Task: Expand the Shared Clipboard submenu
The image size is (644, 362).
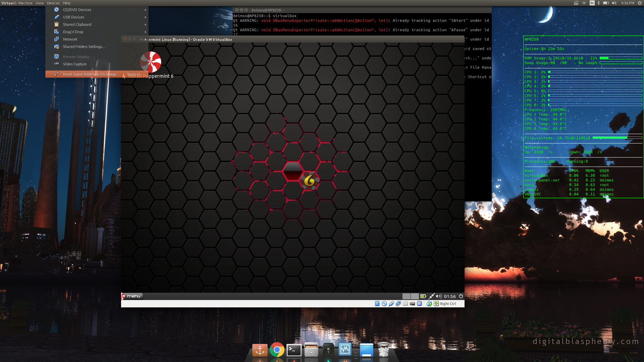Action: click(77, 24)
